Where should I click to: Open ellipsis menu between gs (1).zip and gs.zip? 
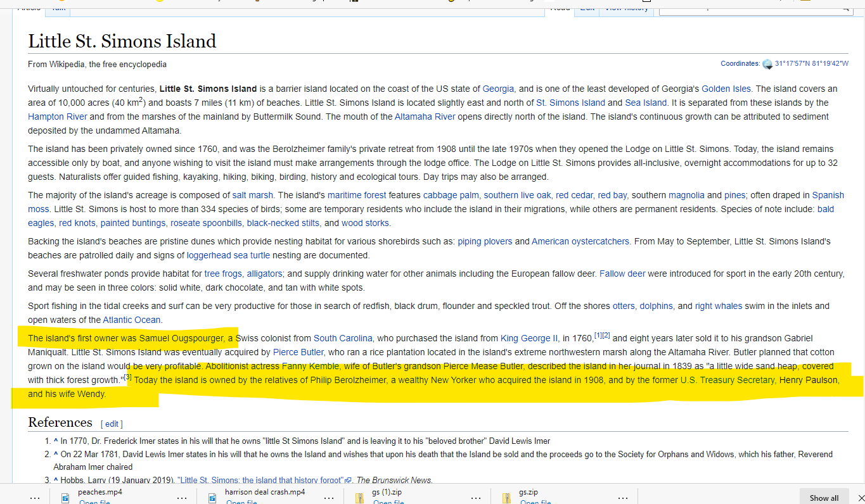476,498
